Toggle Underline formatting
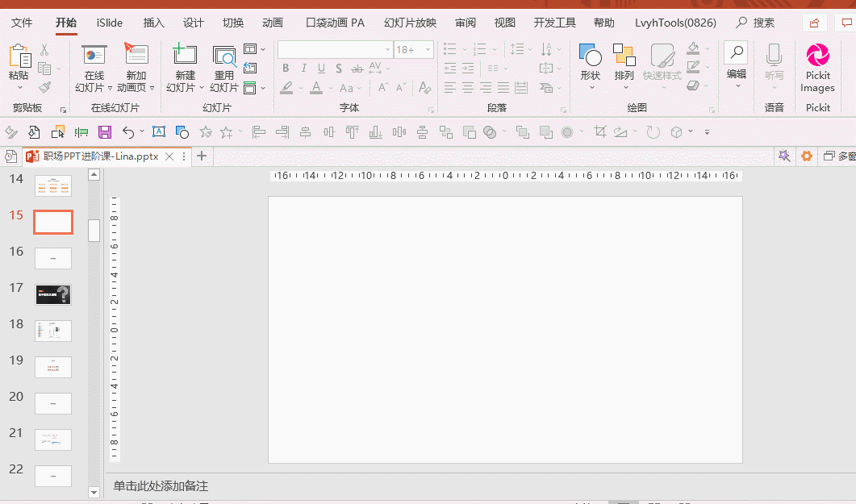This screenshot has width=856, height=504. click(321, 69)
